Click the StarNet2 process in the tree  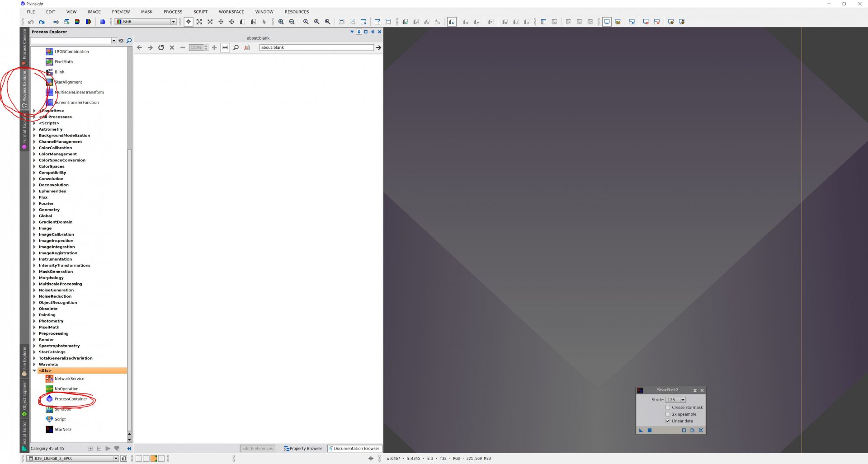tap(63, 430)
